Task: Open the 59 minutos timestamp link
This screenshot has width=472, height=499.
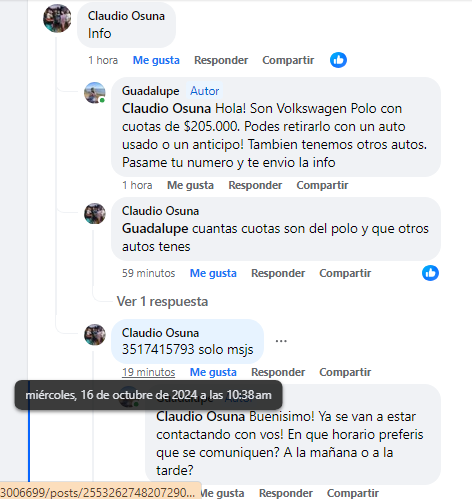Action: click(x=148, y=273)
